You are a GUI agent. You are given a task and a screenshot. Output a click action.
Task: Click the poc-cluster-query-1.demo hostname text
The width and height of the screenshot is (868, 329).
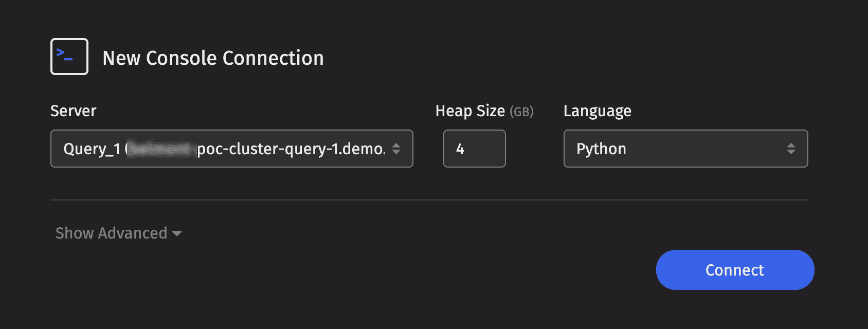tap(291, 149)
